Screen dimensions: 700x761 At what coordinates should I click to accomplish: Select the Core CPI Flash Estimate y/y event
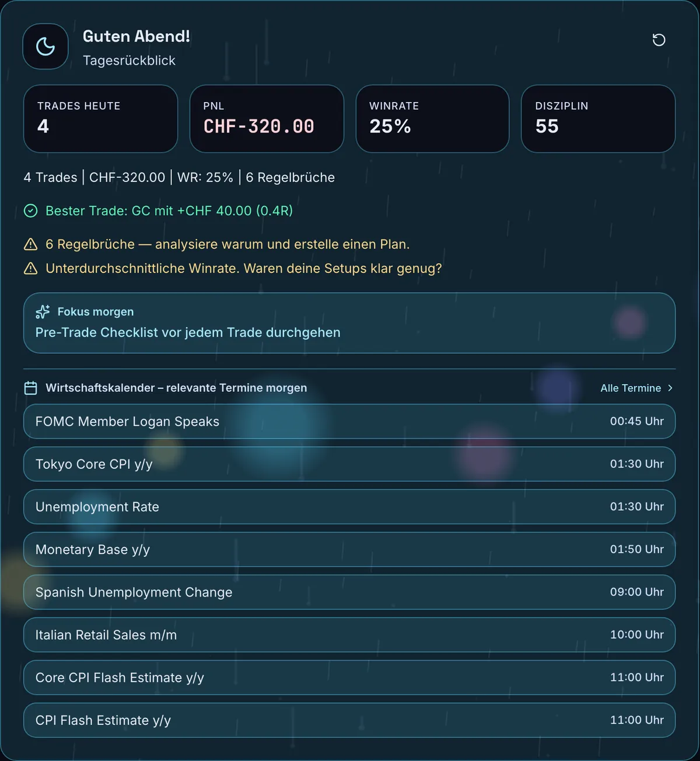[x=349, y=678]
